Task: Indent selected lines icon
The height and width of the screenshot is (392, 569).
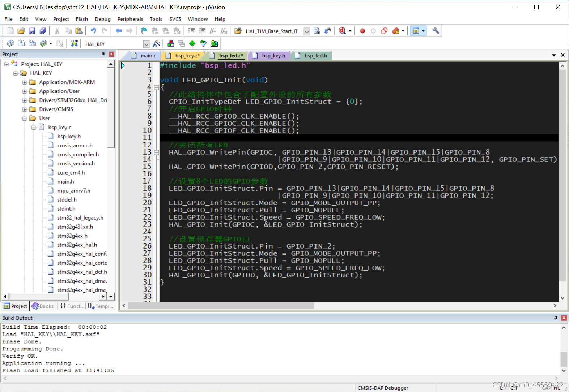Action: tap(191, 31)
